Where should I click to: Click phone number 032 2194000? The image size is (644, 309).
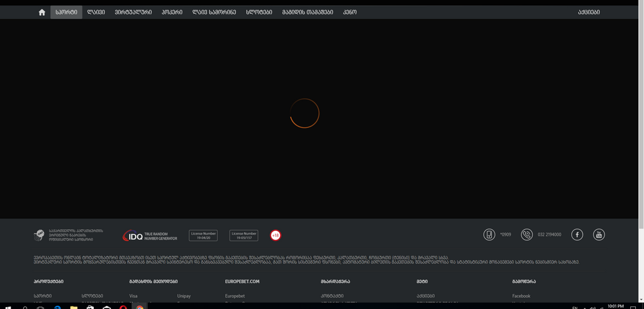550,235
